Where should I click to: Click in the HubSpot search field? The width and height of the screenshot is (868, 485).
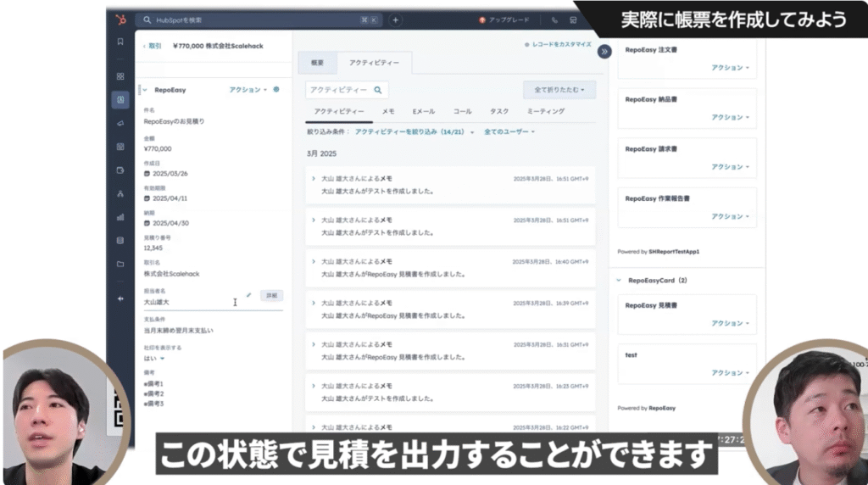(258, 20)
